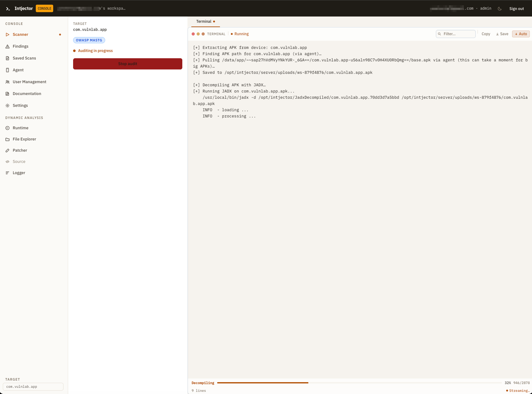Click '946/2878' progress count
Image resolution: width=532 pixels, height=394 pixels.
(x=521, y=383)
